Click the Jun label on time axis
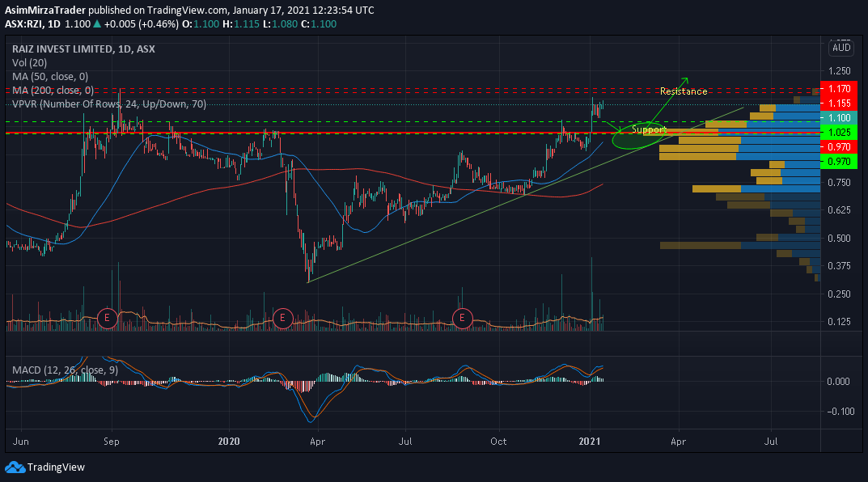 [20, 441]
